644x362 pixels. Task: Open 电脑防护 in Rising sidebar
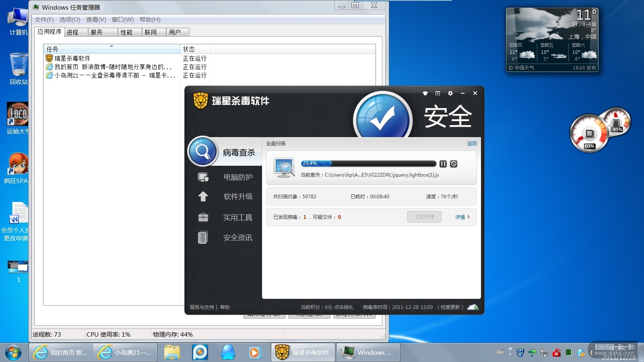(x=238, y=177)
